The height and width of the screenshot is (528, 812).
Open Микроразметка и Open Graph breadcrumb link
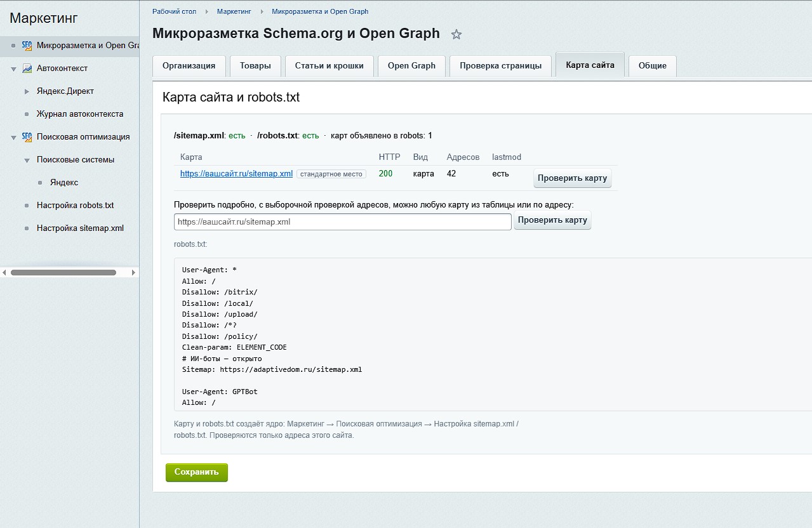(320, 11)
